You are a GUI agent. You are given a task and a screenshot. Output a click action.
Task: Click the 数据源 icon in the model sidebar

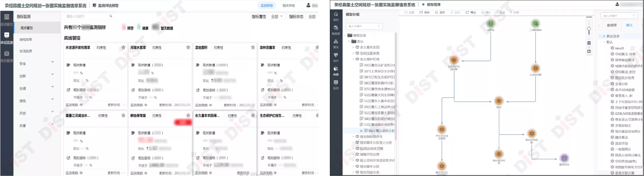pyautogui.click(x=336, y=29)
